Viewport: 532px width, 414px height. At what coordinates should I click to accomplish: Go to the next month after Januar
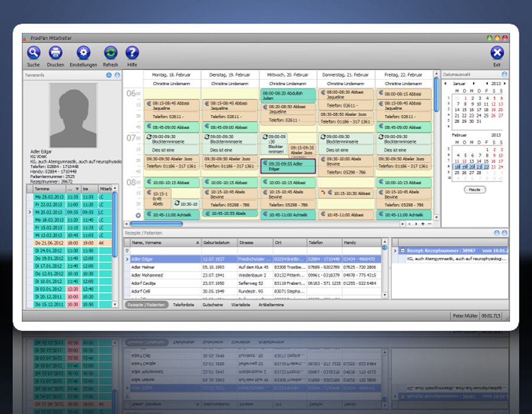click(x=474, y=83)
